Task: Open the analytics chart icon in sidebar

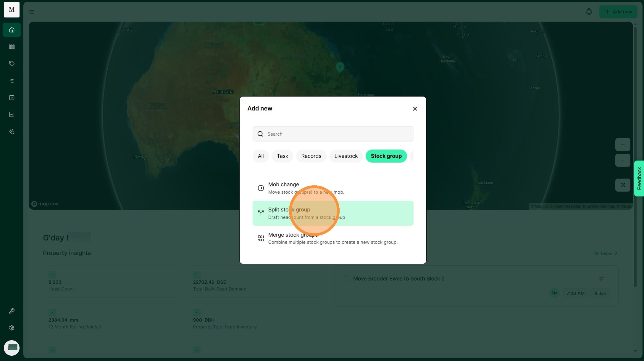Action: 12,115
